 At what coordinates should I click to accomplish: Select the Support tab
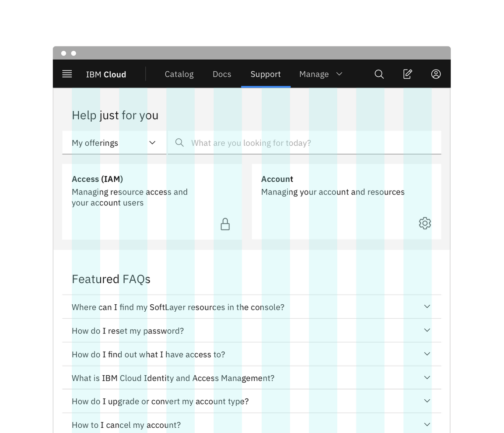[x=266, y=74]
